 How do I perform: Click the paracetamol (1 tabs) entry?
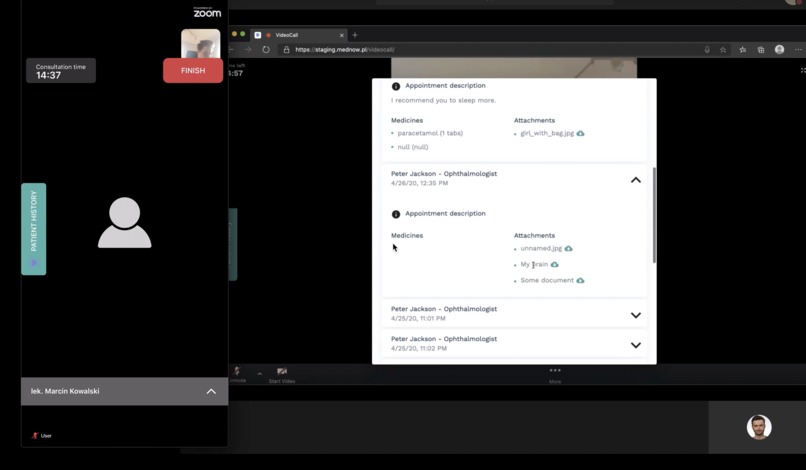430,133
